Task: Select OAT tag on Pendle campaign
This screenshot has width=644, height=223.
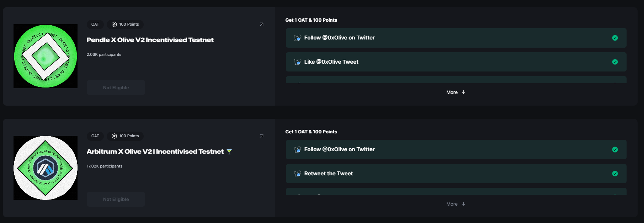Action: pyautogui.click(x=95, y=24)
